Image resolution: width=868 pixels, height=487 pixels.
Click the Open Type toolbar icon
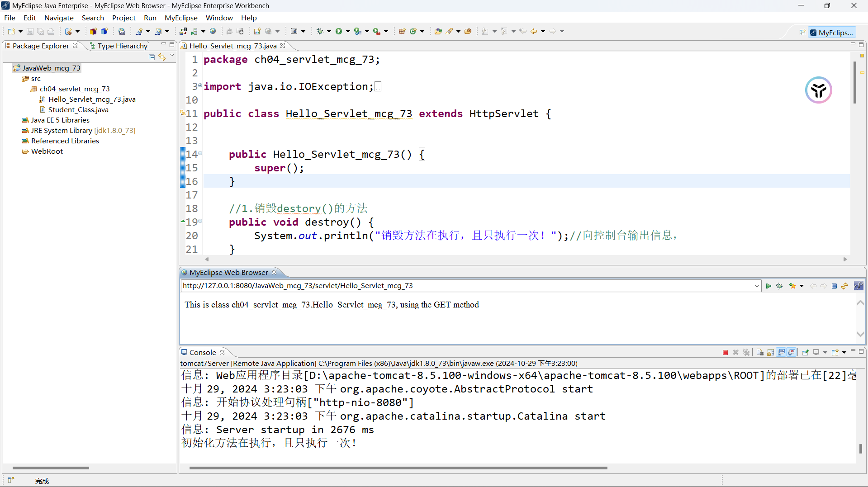click(x=438, y=31)
